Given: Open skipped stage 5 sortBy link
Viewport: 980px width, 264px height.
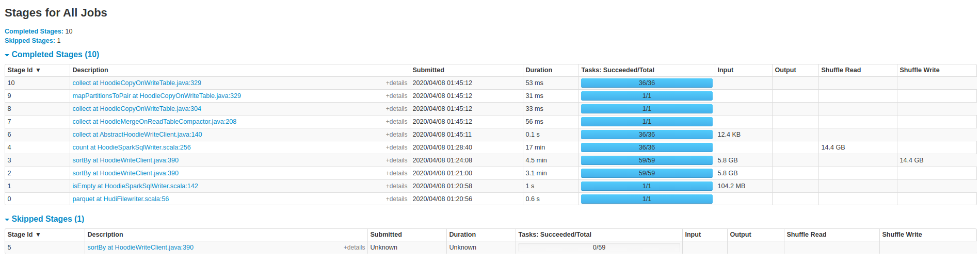Looking at the screenshot, I should 140,247.
